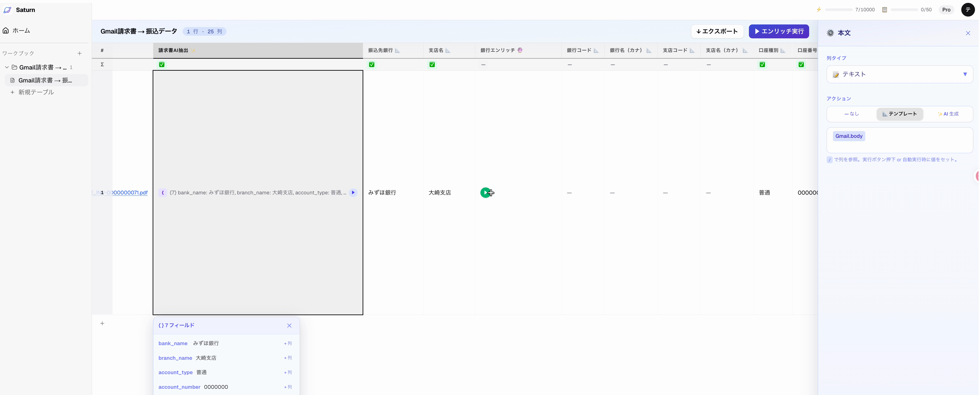980x395 pixels.
Task: Close the 7フィールド popup
Action: (x=289, y=326)
